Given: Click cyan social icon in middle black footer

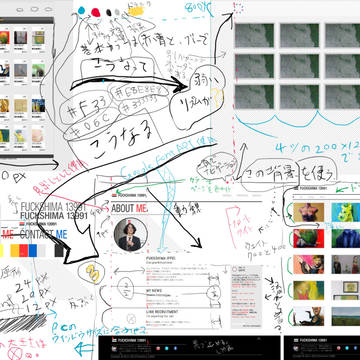Looking at the screenshot, I should 167,348.
